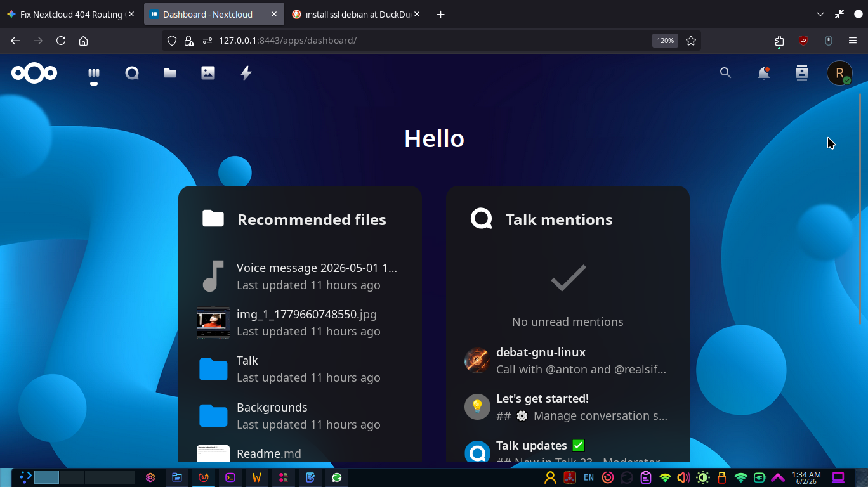The height and width of the screenshot is (487, 868).
Task: Click the Talk updates conversation avatar icon
Action: click(x=477, y=451)
